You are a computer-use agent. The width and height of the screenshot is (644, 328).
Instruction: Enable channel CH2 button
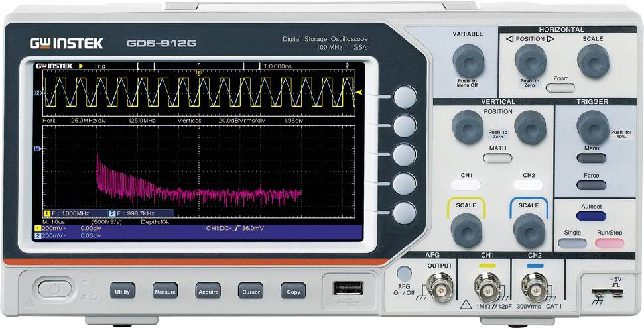529,185
